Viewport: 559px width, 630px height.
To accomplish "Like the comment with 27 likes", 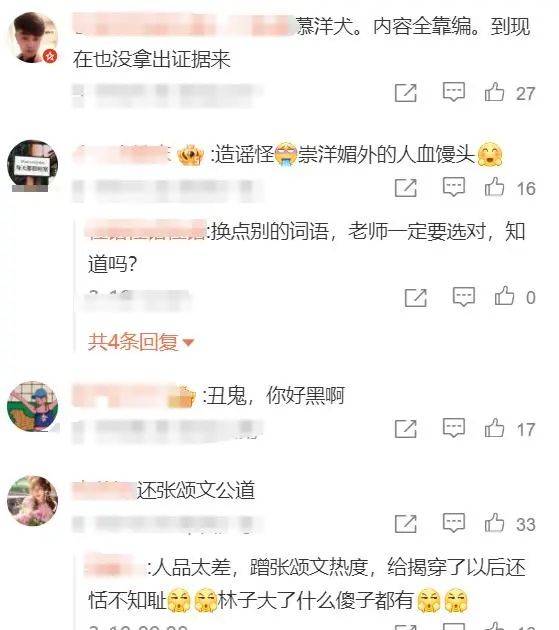I will [x=494, y=92].
